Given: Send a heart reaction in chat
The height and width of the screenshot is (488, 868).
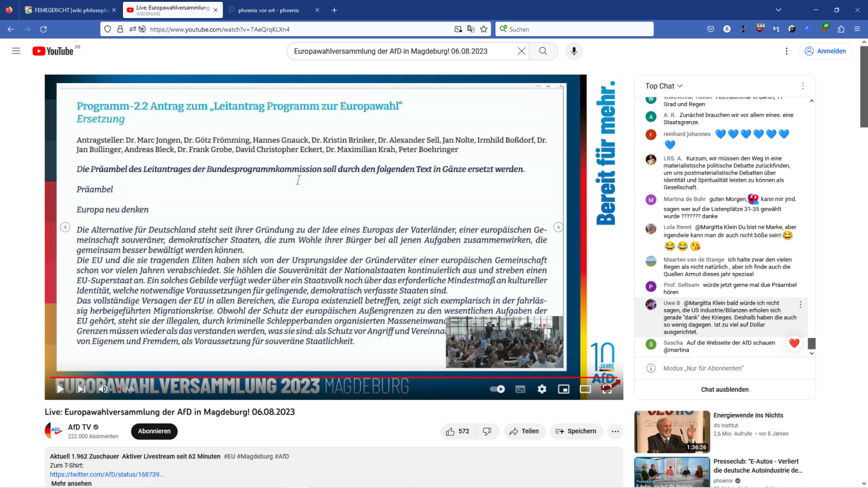Looking at the screenshot, I should [794, 343].
